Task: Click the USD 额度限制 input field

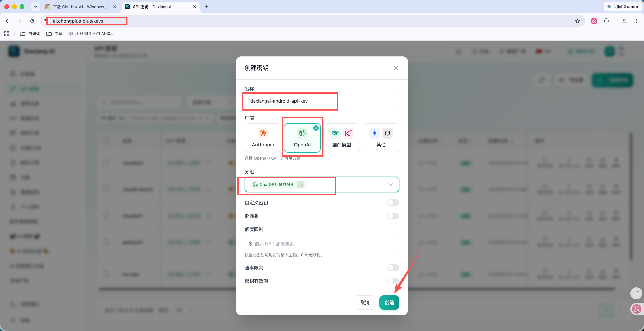Action: (322, 244)
